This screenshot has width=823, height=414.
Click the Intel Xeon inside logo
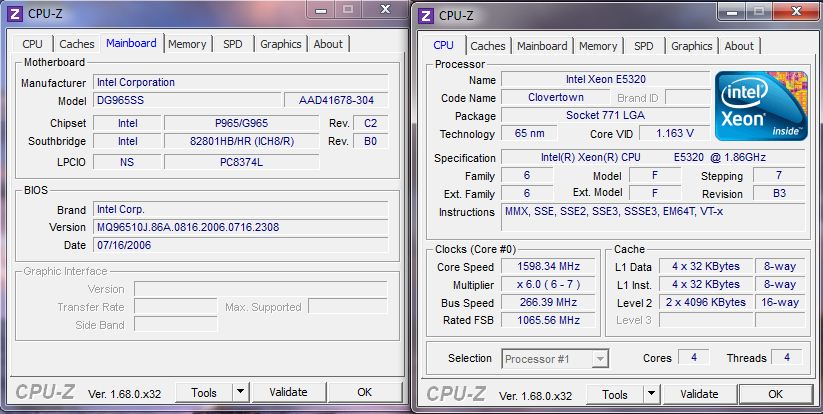click(761, 105)
